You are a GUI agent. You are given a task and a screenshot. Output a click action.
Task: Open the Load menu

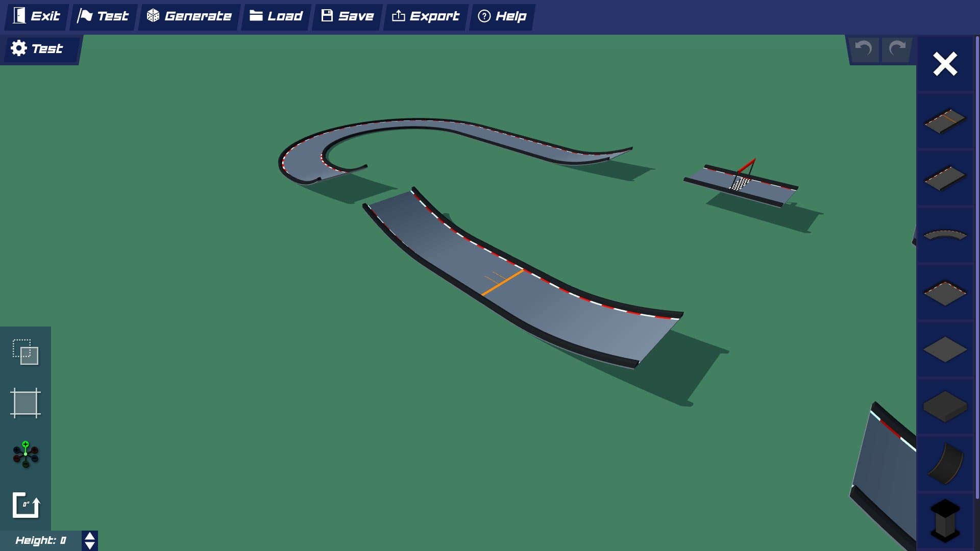tap(276, 16)
